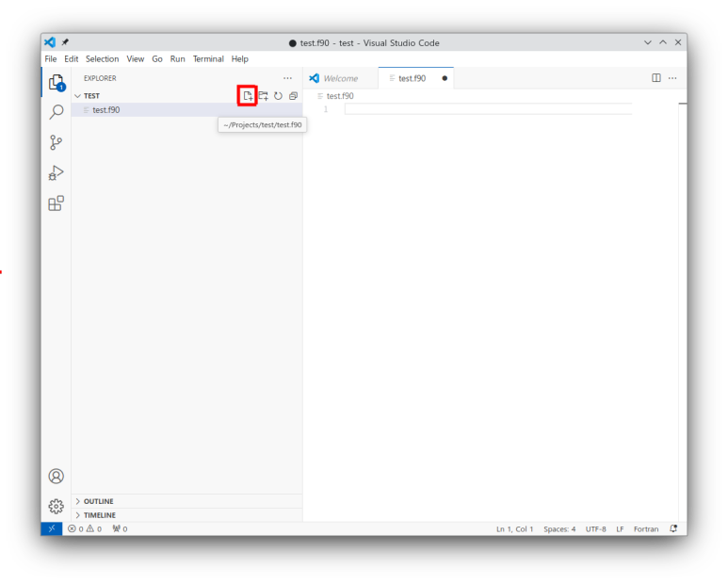Image resolution: width=728 pixels, height=584 pixels.
Task: Open the Terminal menu
Action: [208, 59]
